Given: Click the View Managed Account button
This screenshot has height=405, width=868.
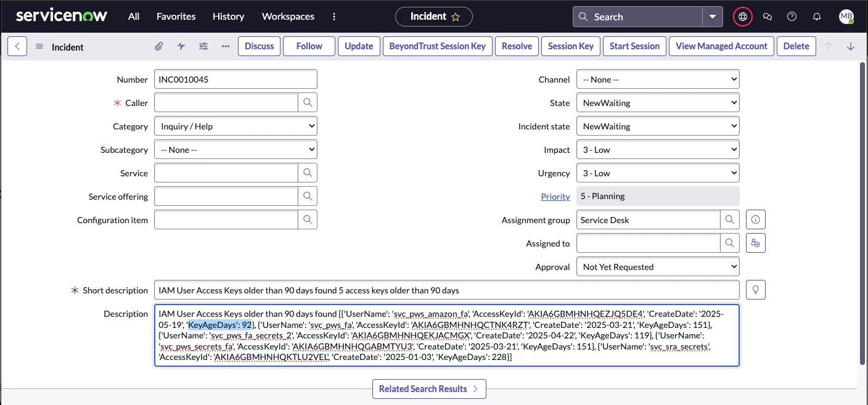Looking at the screenshot, I should [x=721, y=46].
